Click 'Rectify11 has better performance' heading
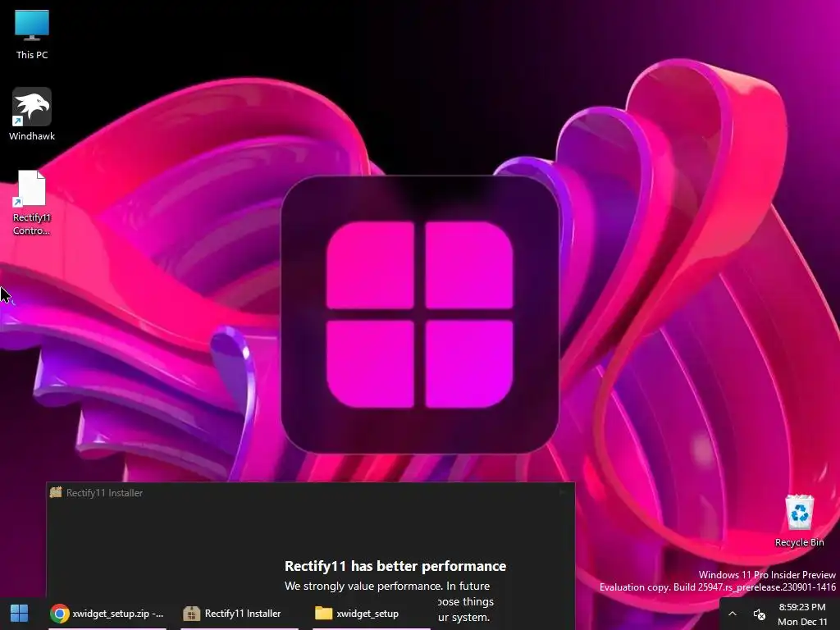This screenshot has width=840, height=630. pos(395,566)
